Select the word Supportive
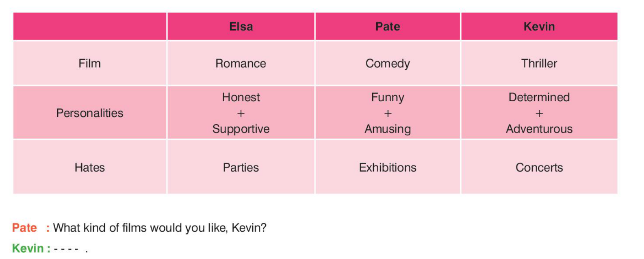 [241, 129]
